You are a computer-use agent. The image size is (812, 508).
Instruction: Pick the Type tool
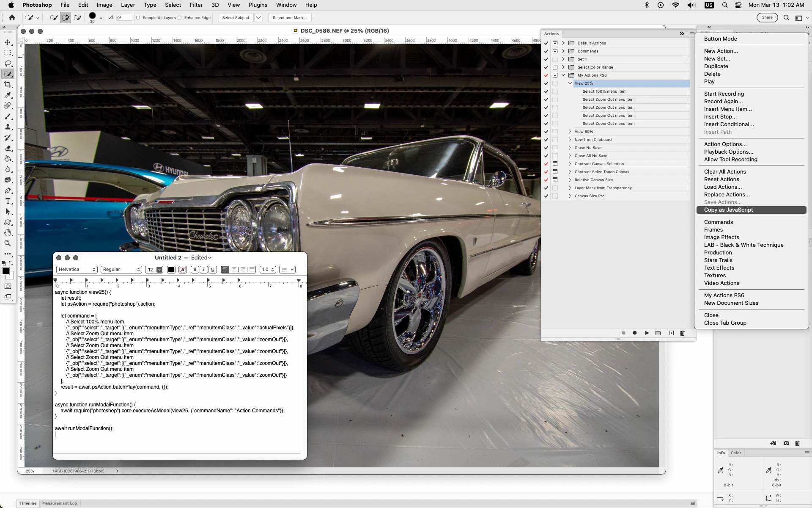tap(8, 201)
